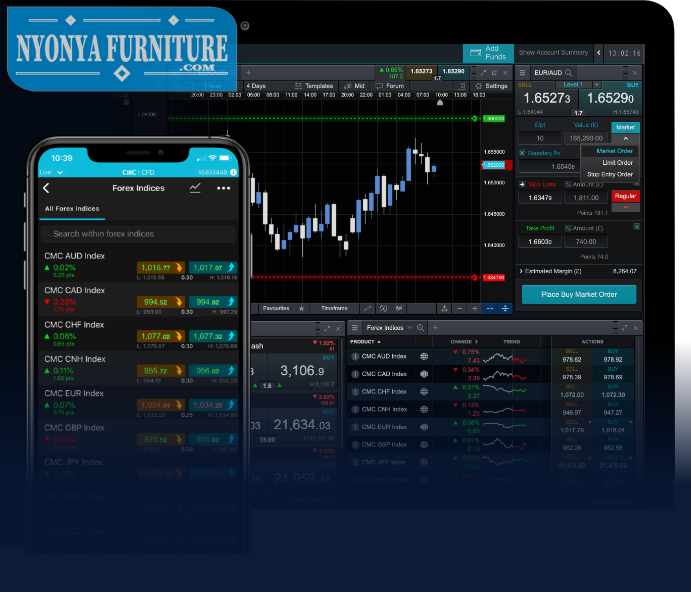This screenshot has height=592, width=691.
Task: Open the info menu for CMC AUD Index row
Action: tap(355, 356)
